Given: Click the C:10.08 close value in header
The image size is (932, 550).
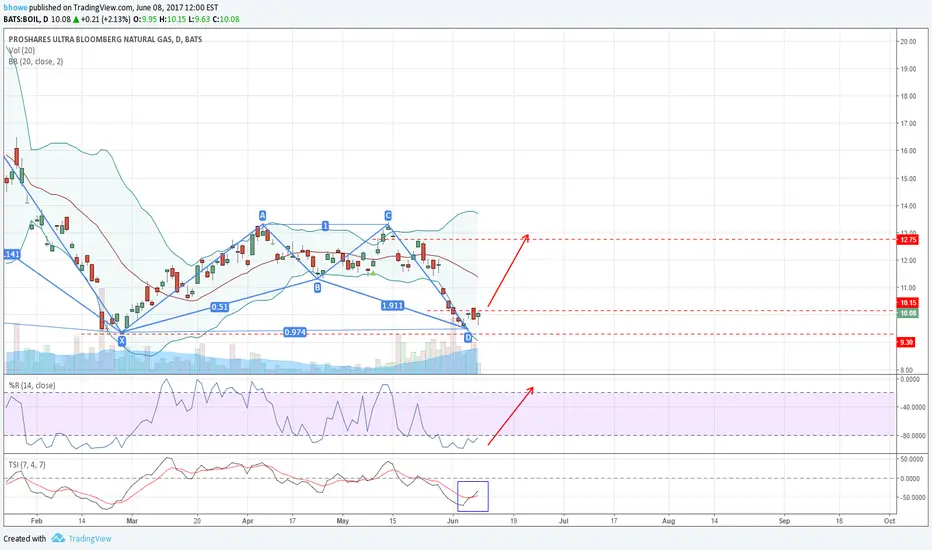Looking at the screenshot, I should (228, 19).
